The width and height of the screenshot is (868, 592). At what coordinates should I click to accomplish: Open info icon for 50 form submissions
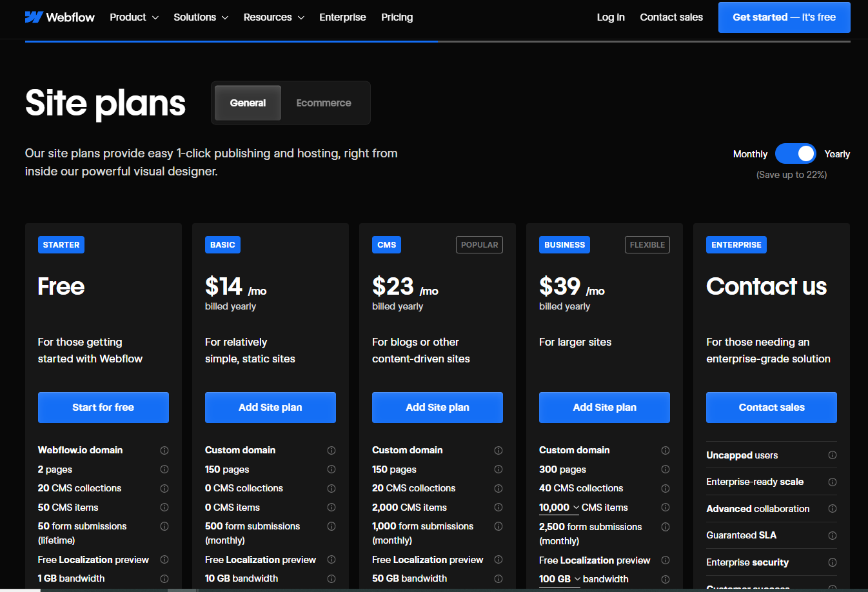coord(164,526)
